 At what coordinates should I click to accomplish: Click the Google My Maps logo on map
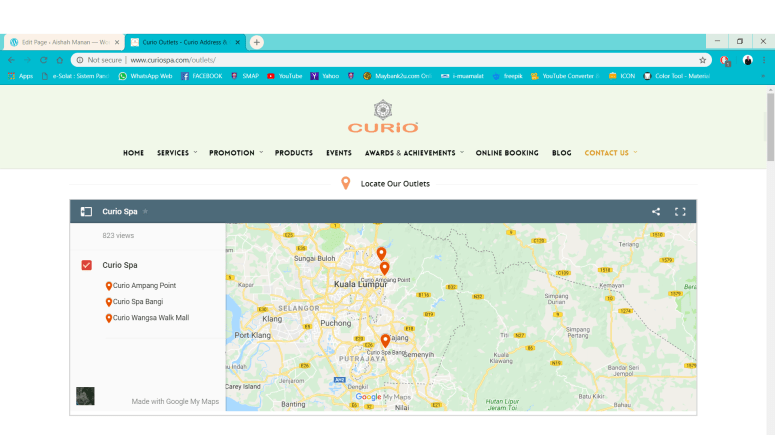[x=383, y=397]
